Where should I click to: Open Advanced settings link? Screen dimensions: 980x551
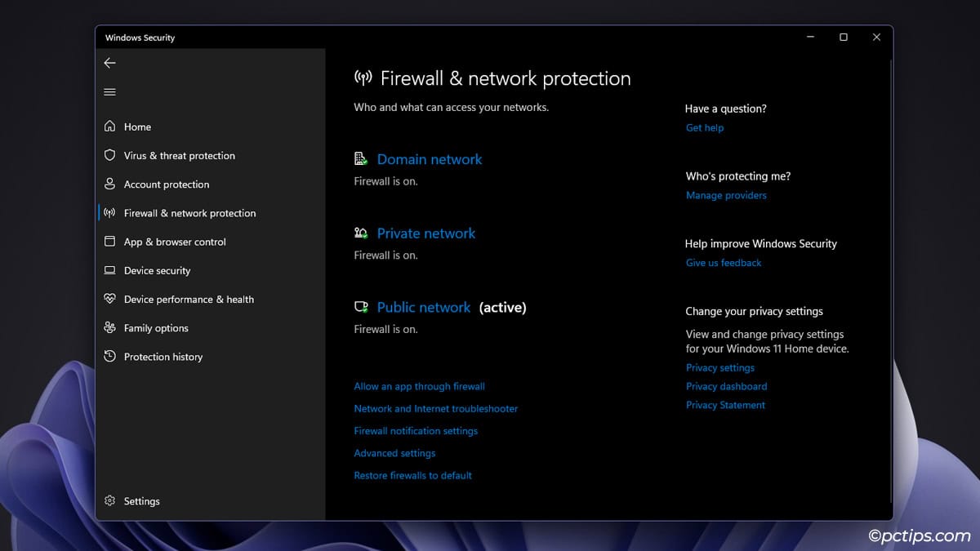point(394,453)
